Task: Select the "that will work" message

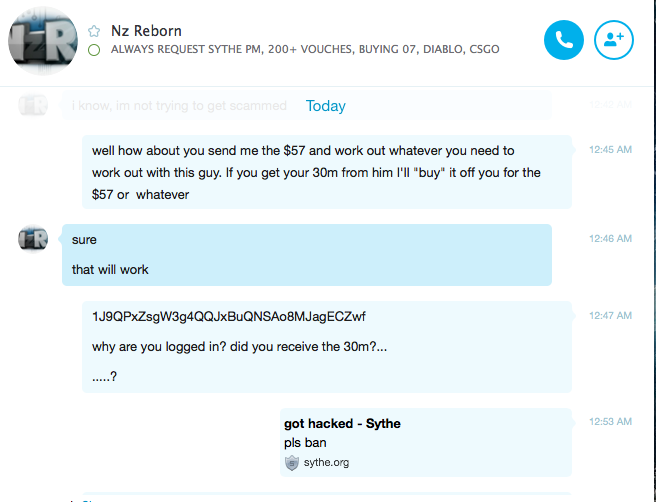Action: point(110,269)
